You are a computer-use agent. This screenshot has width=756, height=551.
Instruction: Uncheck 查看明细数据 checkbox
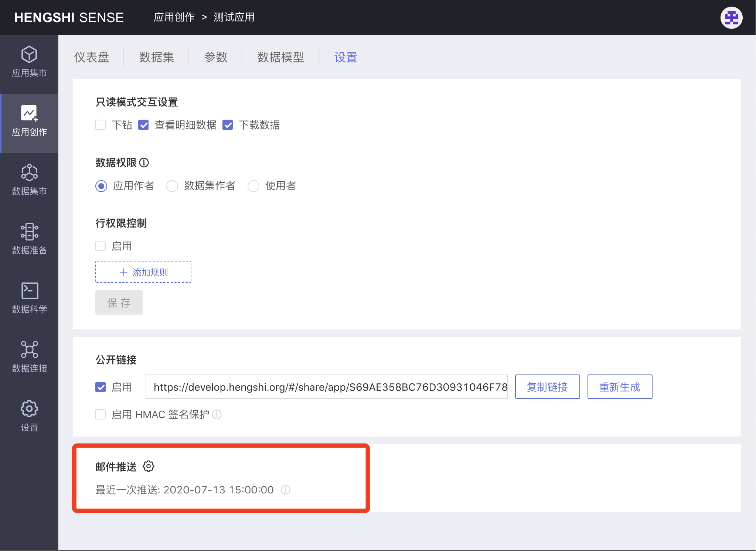pos(143,125)
